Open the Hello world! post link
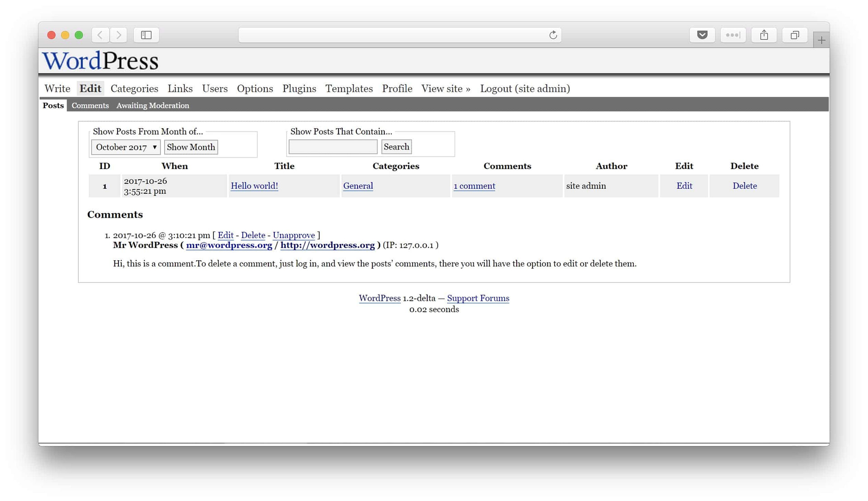Viewport: 868px width, 501px height. pyautogui.click(x=254, y=186)
